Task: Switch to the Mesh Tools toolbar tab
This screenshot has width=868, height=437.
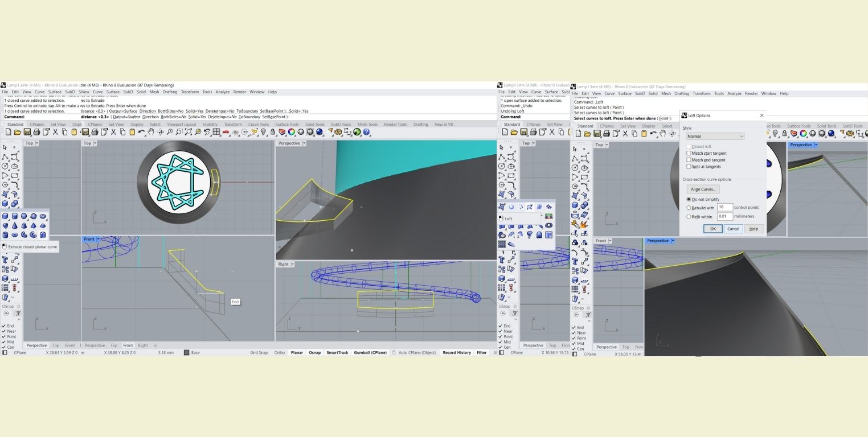Action: pos(367,124)
